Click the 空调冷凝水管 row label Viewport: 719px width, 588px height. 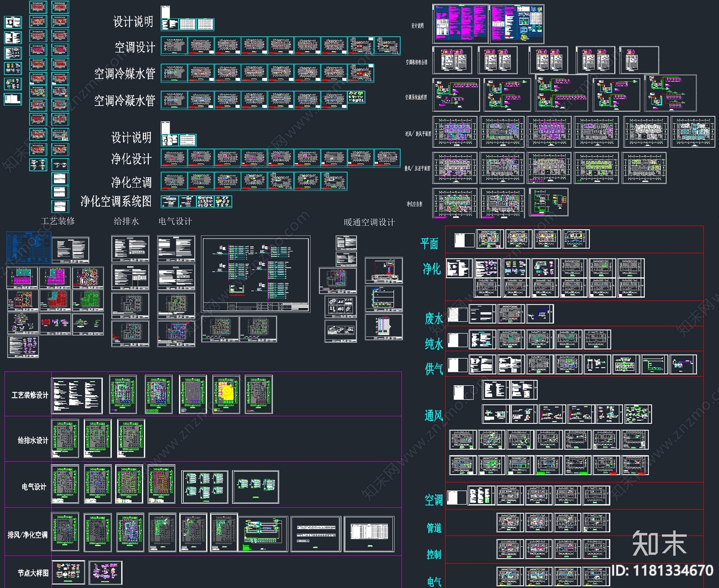(124, 100)
